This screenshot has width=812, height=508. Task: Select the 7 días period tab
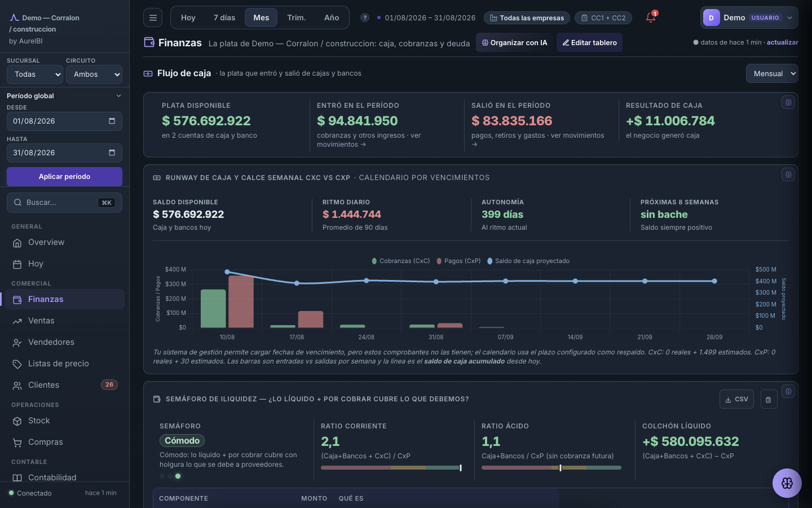click(x=224, y=17)
